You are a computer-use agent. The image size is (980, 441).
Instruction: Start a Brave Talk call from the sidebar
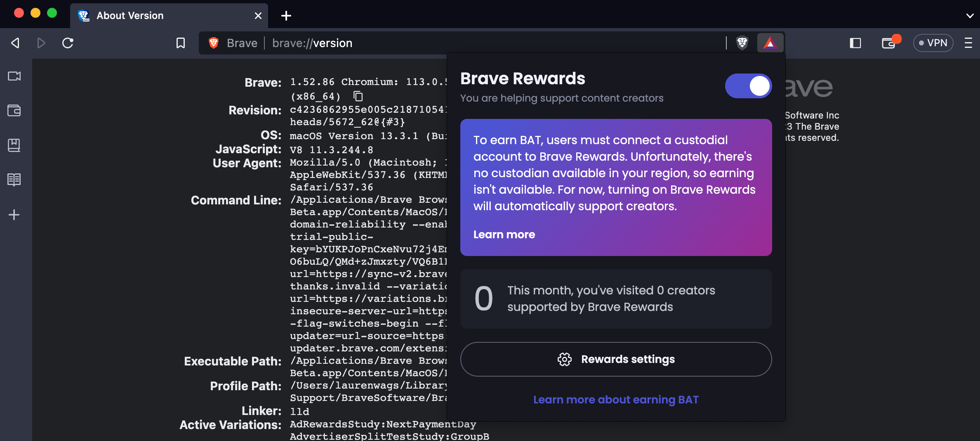click(14, 76)
